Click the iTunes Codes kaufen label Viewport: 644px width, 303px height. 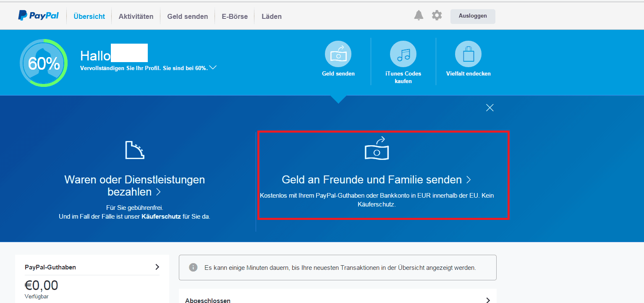[x=403, y=77]
